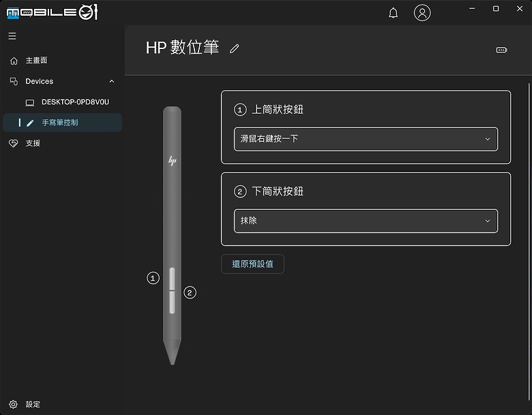Open the user account profile icon
Image resolution: width=532 pixels, height=415 pixels.
[422, 13]
